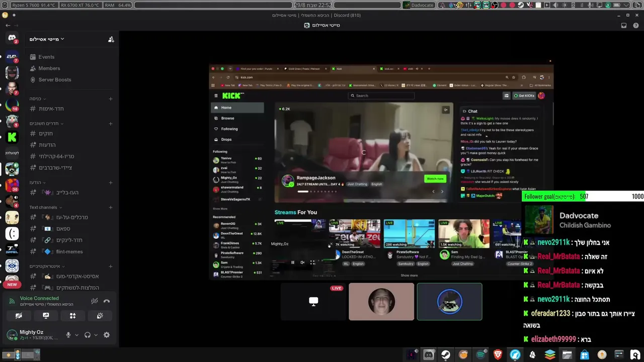644x362 pixels.
Task: Click Show more under Streams For You
Action: [409, 276]
